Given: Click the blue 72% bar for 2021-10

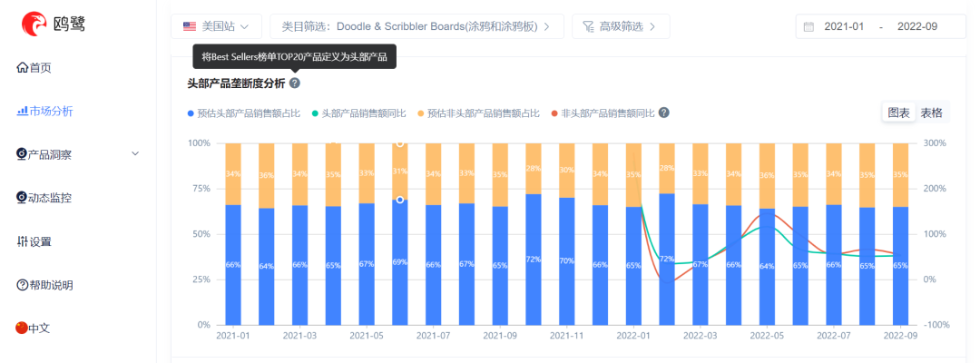Looking at the screenshot, I should 534,260.
